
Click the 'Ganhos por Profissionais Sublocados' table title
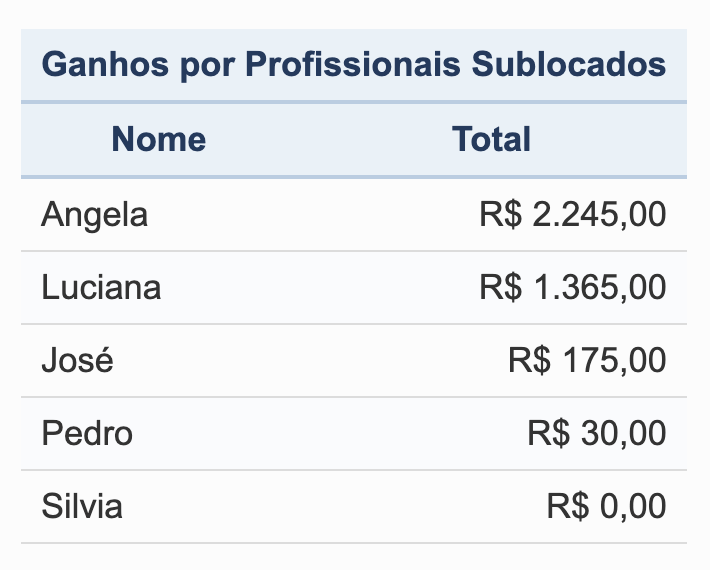point(354,65)
